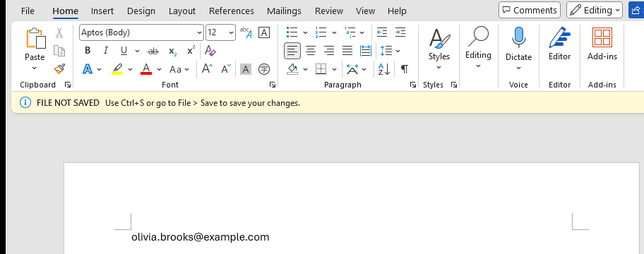
Task: Decrease font size with shrink icon
Action: 226,68
